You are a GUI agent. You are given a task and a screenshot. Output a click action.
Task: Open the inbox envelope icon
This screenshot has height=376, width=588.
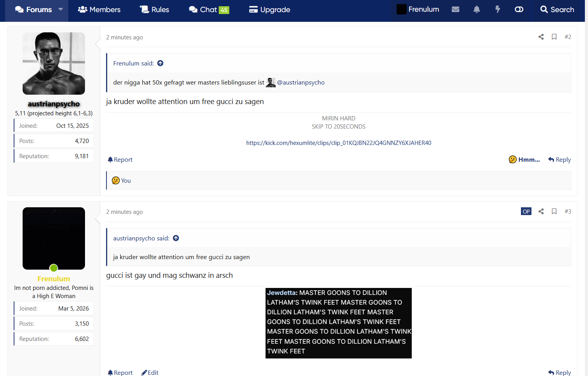455,9
